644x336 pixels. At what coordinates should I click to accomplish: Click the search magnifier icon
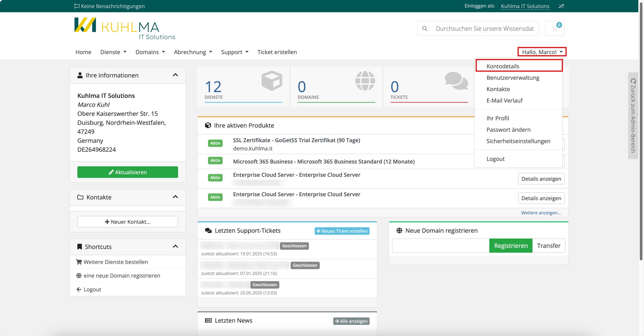click(x=425, y=28)
